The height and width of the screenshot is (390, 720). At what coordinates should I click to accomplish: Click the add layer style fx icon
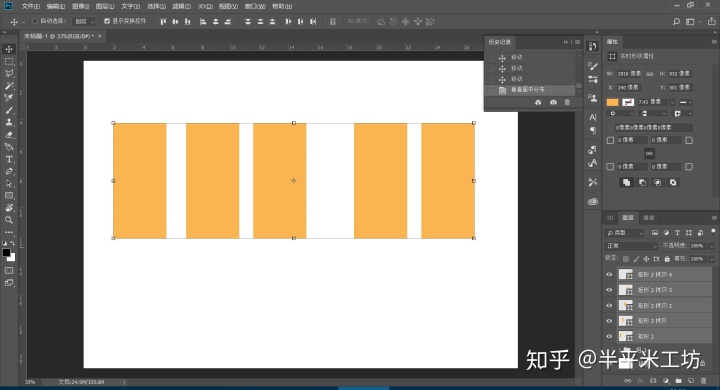click(x=640, y=381)
